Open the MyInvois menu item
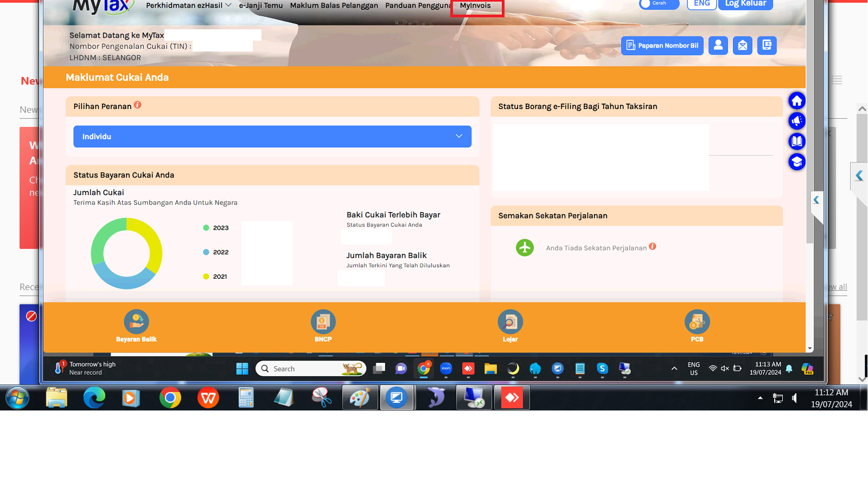The height and width of the screenshot is (488, 868). [476, 6]
